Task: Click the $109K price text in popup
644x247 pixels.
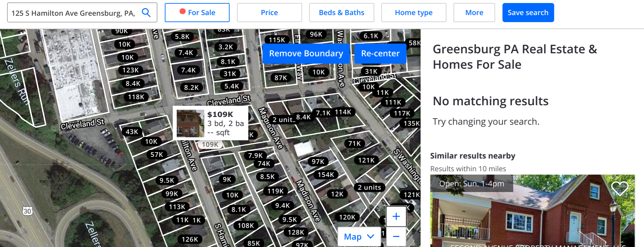Action: (220, 114)
